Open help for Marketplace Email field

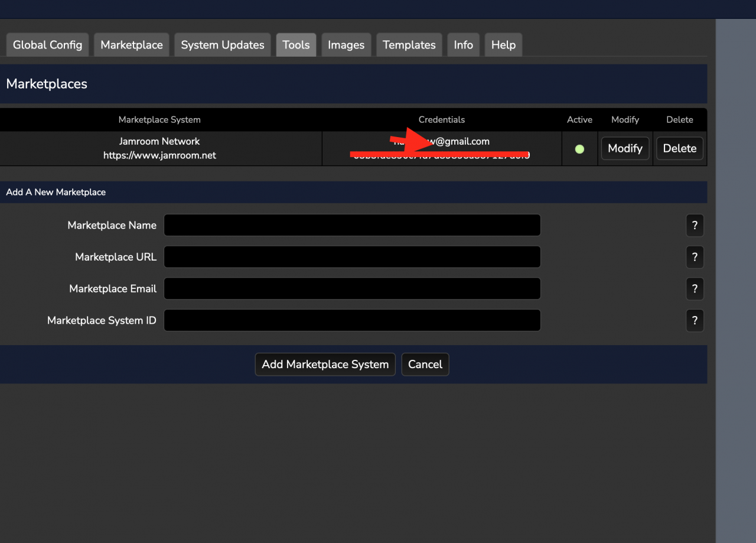coord(695,289)
